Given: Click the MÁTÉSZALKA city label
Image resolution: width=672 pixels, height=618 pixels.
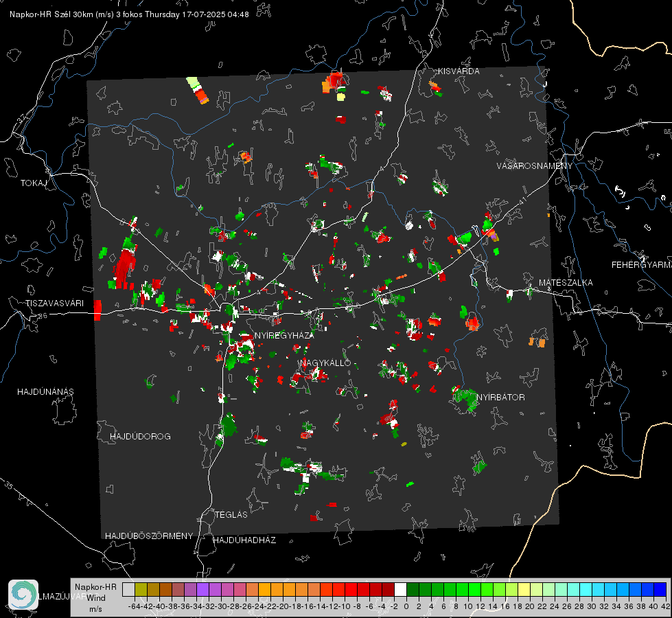Looking at the screenshot, I should pos(566,283).
